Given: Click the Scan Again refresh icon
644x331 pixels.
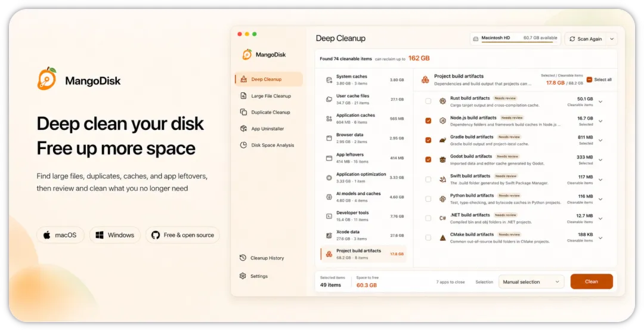Looking at the screenshot, I should (572, 39).
